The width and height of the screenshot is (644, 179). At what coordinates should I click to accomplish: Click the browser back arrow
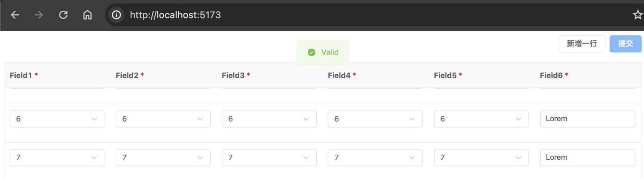tap(15, 15)
